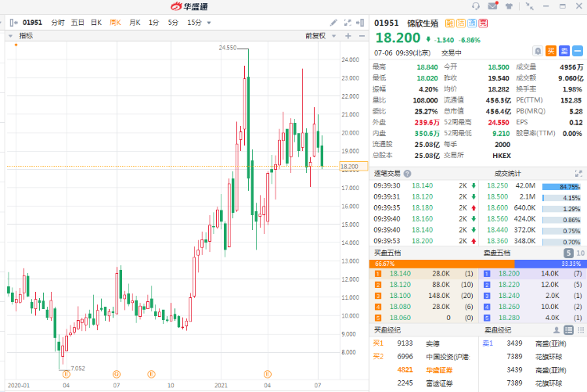587x392 pixels.
Task: Click the 84.75% volume distribution bar
Action: [561, 186]
